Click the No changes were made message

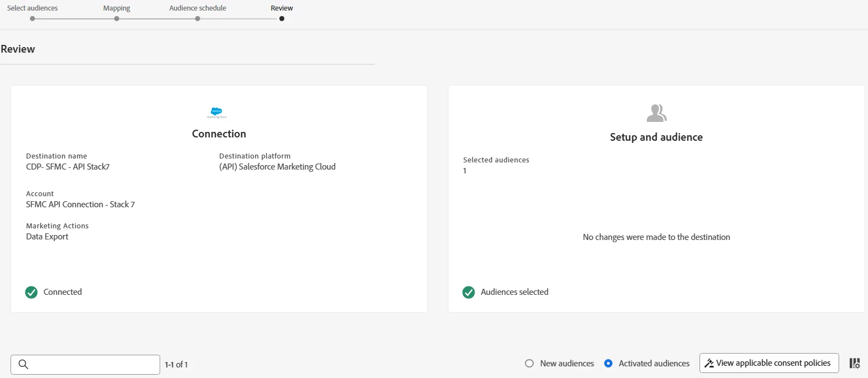pyautogui.click(x=656, y=237)
